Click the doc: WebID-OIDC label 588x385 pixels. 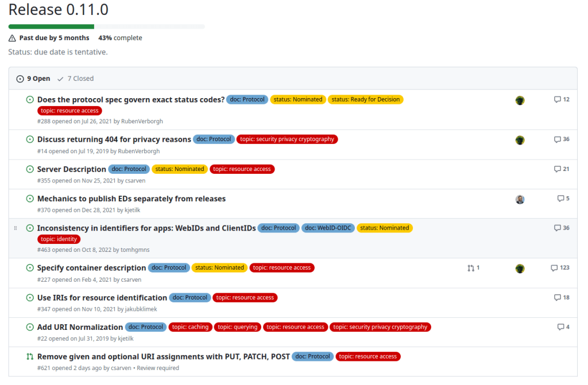pyautogui.click(x=328, y=228)
